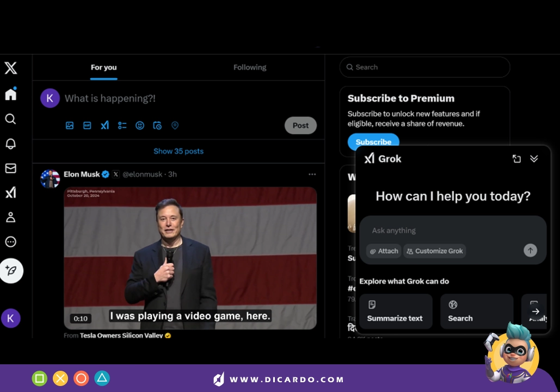The width and height of the screenshot is (560, 392).
Task: Open Explore using the sidebar magnifier icon
Action: [x=11, y=119]
